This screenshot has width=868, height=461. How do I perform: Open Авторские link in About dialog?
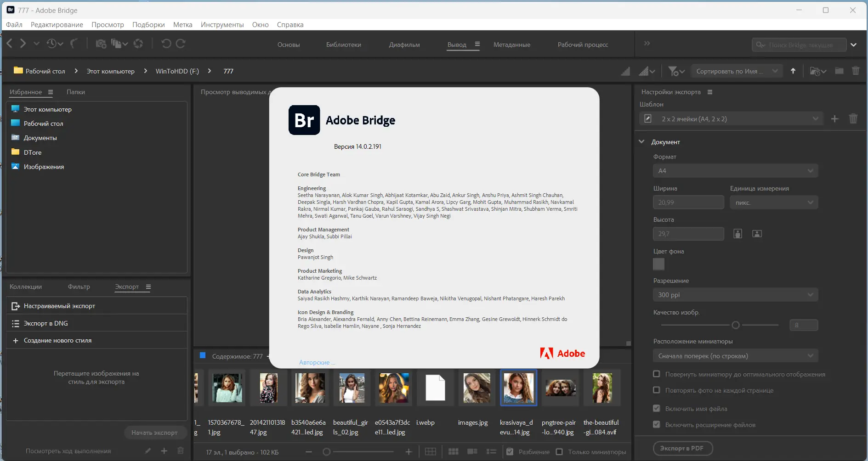click(317, 362)
